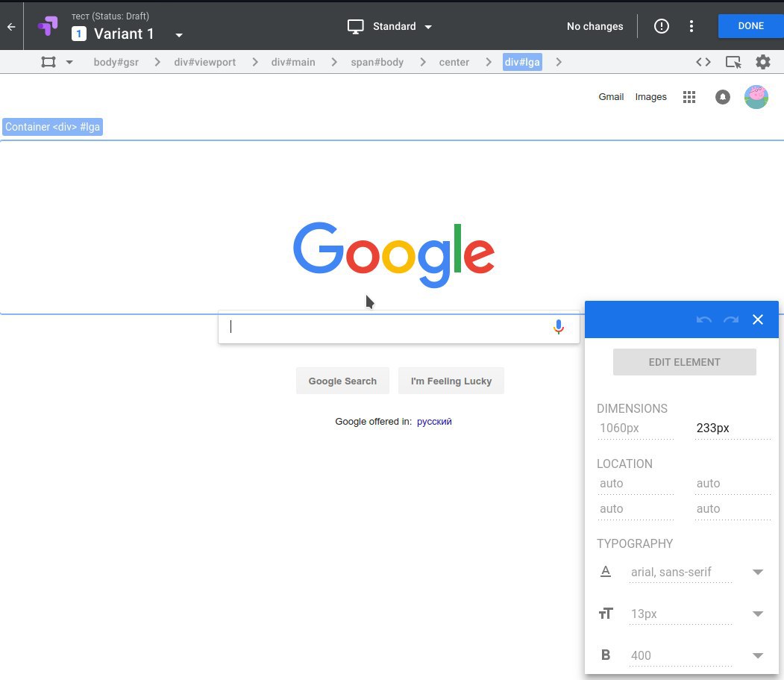Open the Gmail link
Image resolution: width=784 pixels, height=680 pixels.
tap(611, 96)
